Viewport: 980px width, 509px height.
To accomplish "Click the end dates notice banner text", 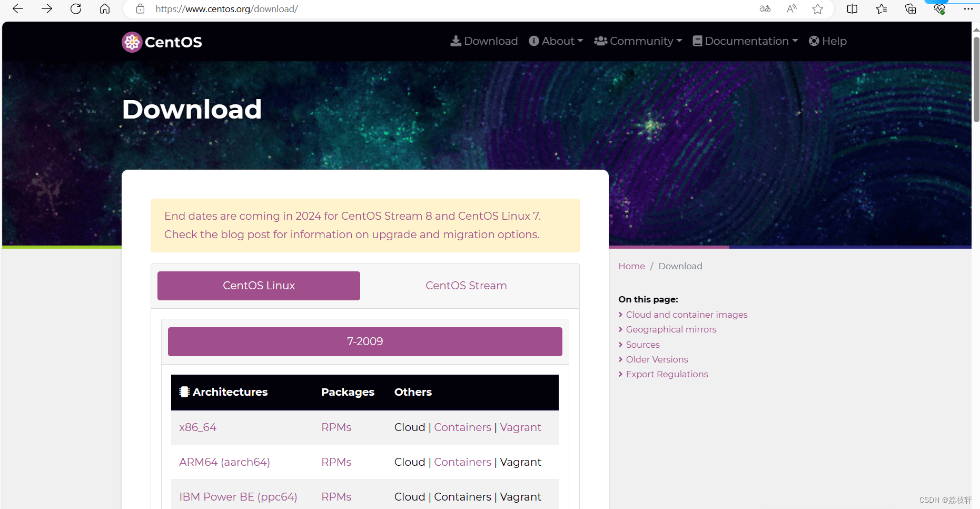I will (x=352, y=225).
